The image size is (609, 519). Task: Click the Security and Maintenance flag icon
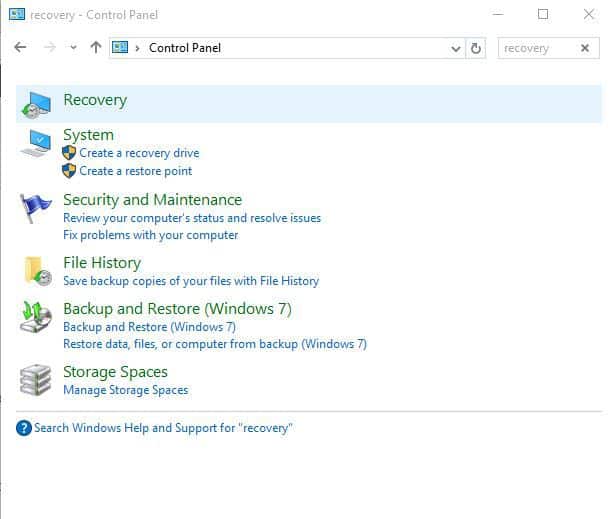pyautogui.click(x=35, y=208)
